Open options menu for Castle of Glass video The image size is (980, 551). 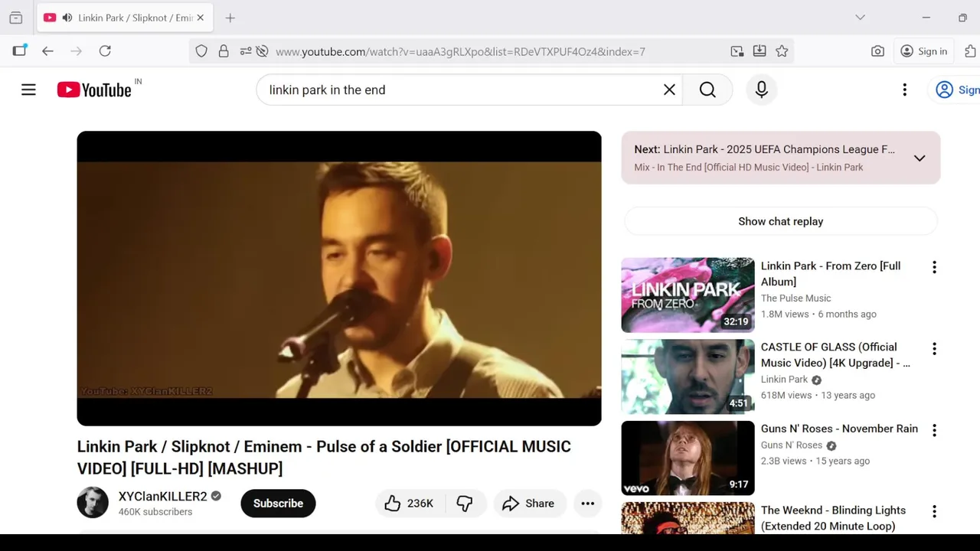click(934, 349)
